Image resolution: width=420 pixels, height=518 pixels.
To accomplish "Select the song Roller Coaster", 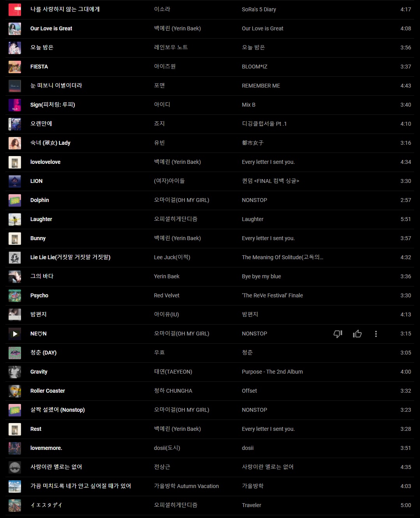I will pyautogui.click(x=47, y=391).
